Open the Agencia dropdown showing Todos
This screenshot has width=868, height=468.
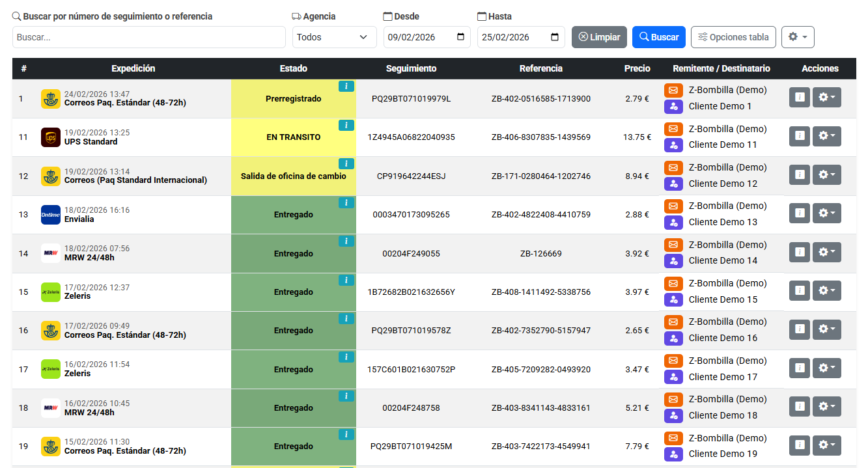point(334,37)
